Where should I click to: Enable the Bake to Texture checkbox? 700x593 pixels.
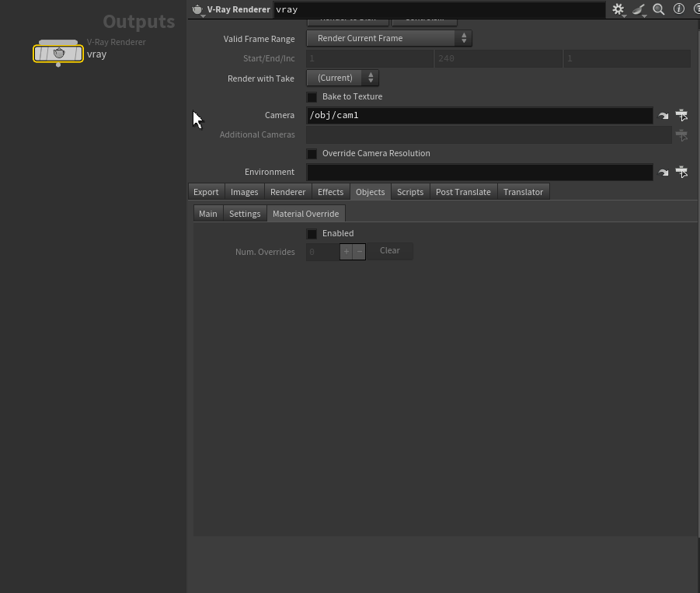click(312, 97)
